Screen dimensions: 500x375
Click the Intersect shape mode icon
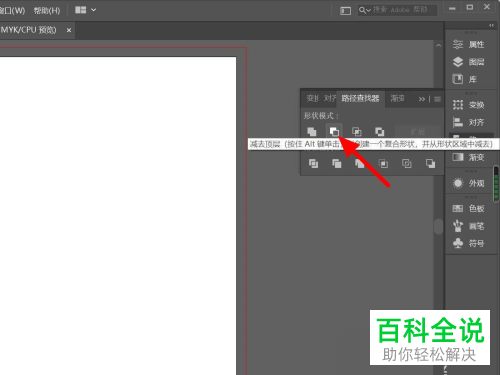(357, 132)
